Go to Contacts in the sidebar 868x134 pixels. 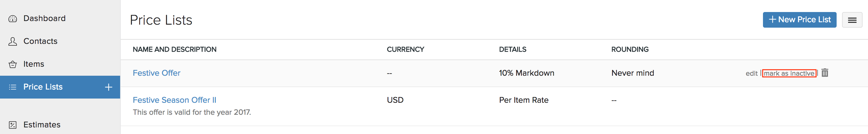(40, 41)
